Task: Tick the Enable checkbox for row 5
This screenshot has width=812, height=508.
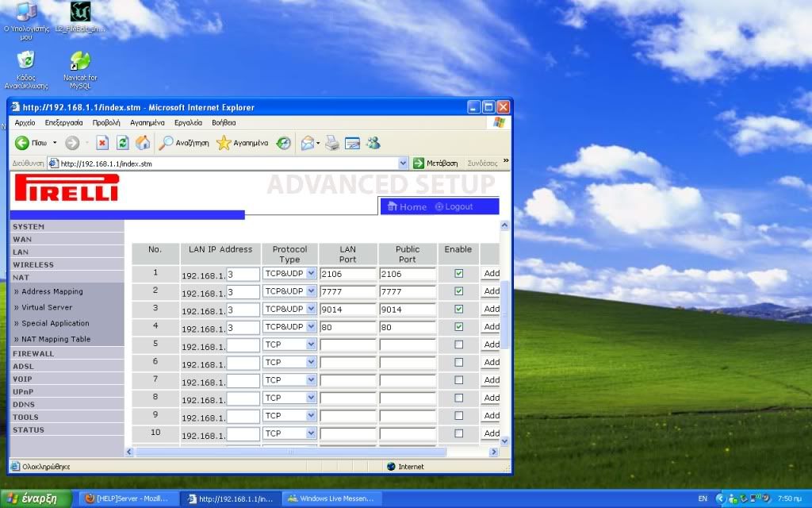Action: 458,344
